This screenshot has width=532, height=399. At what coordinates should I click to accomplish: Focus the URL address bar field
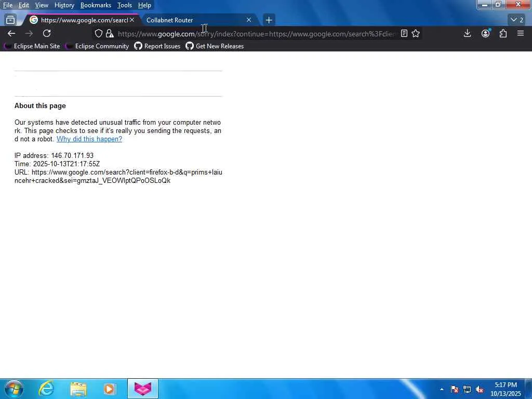(256, 34)
